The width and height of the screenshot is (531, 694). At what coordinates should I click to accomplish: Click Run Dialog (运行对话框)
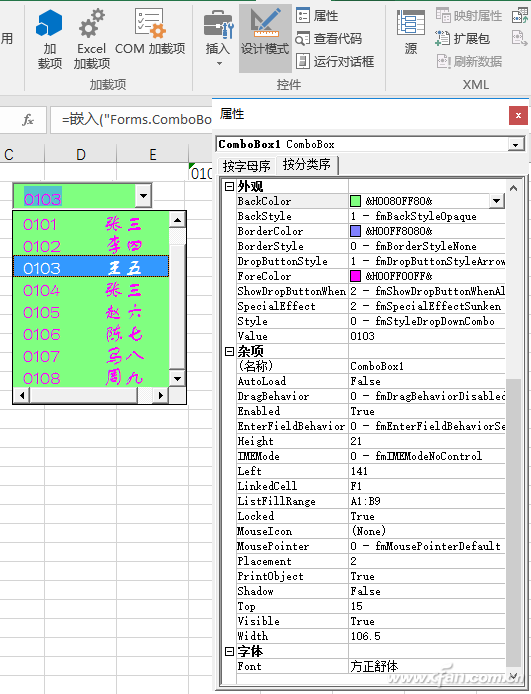tap(335, 61)
